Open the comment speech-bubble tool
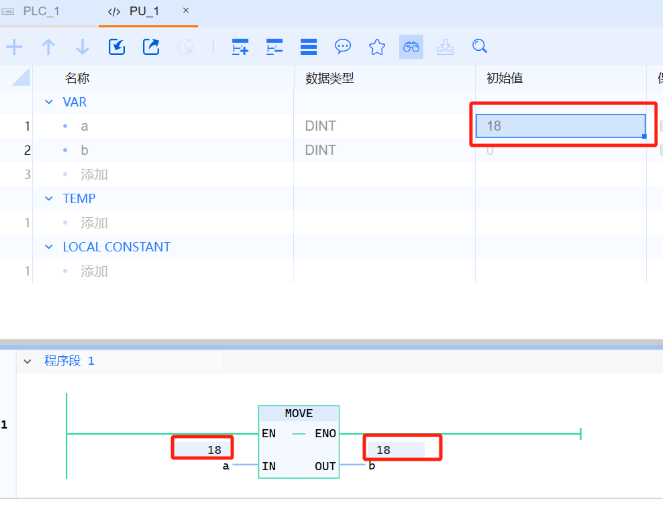The image size is (663, 507). (343, 47)
